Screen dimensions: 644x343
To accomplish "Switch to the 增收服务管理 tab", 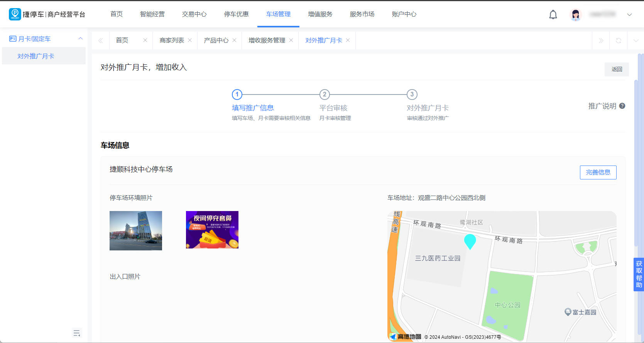I will click(267, 40).
